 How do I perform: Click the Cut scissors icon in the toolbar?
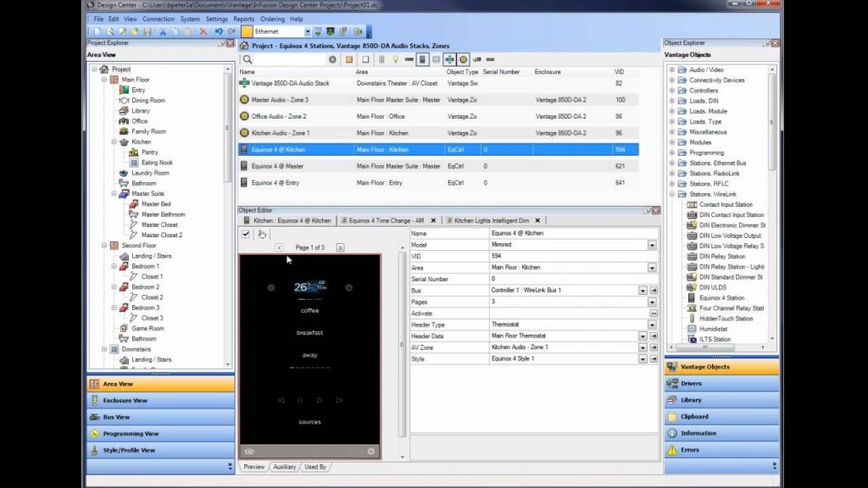[x=163, y=30]
